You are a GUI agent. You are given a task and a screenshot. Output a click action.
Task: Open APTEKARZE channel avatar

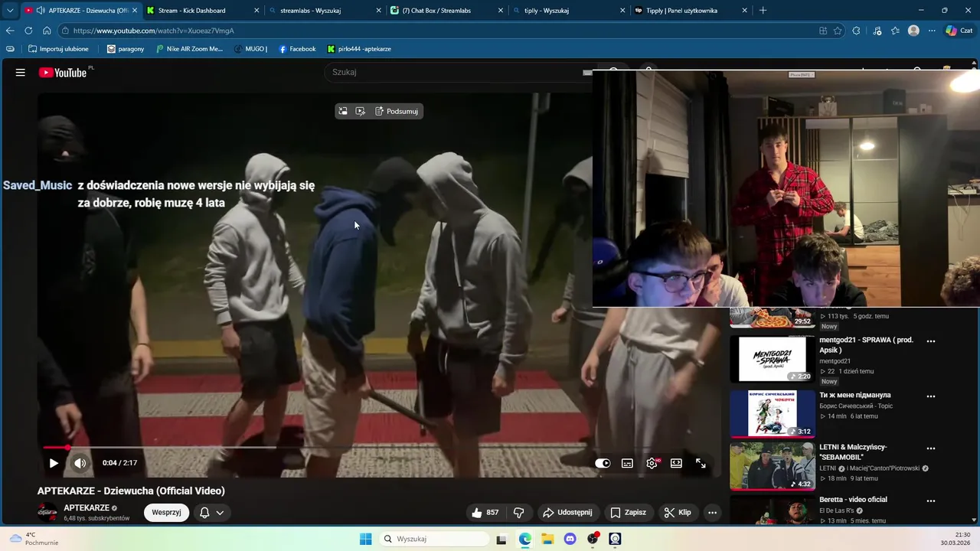[47, 513]
